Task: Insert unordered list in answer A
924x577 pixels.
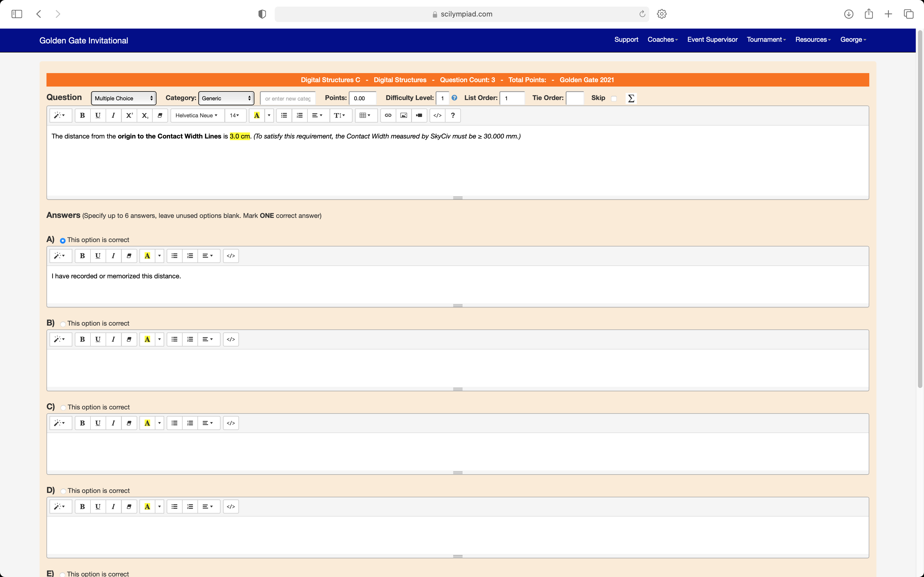Action: pos(175,256)
